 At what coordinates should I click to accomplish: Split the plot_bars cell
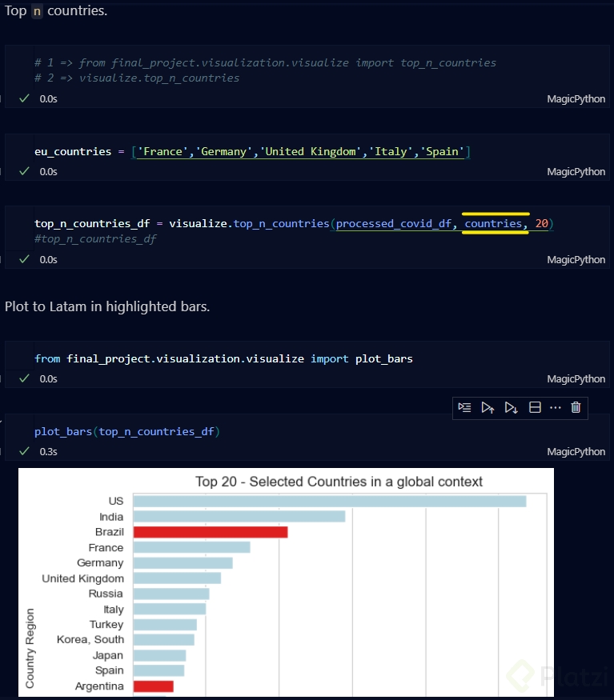[536, 407]
